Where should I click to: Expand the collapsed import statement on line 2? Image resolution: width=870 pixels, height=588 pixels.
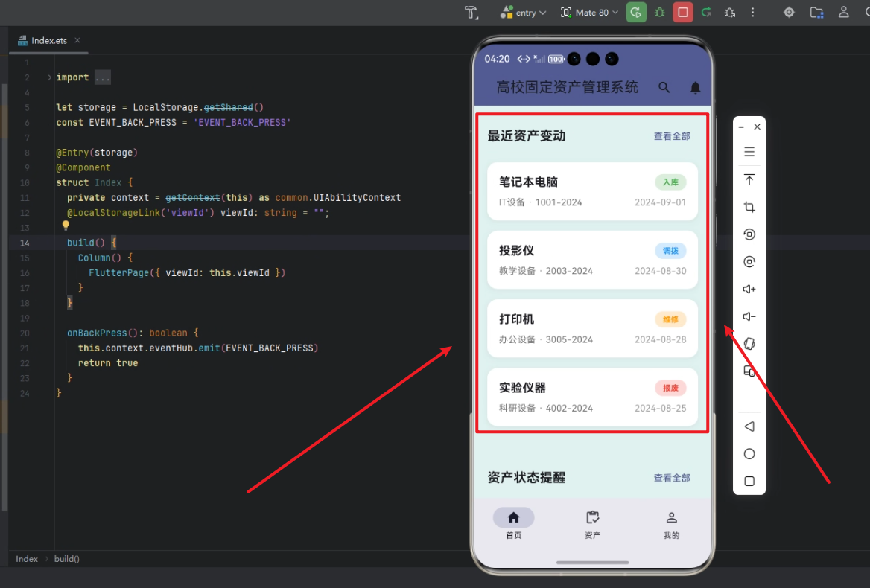coord(102,77)
